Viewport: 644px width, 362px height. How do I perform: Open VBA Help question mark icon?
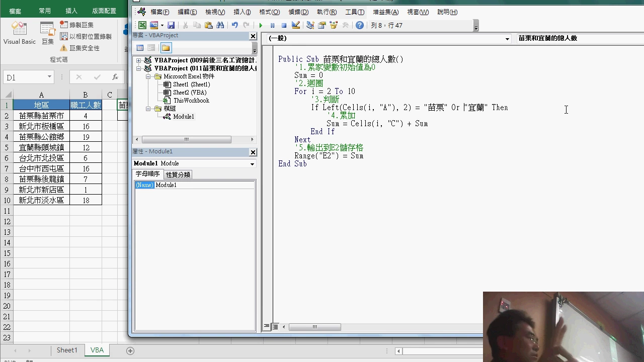[359, 25]
